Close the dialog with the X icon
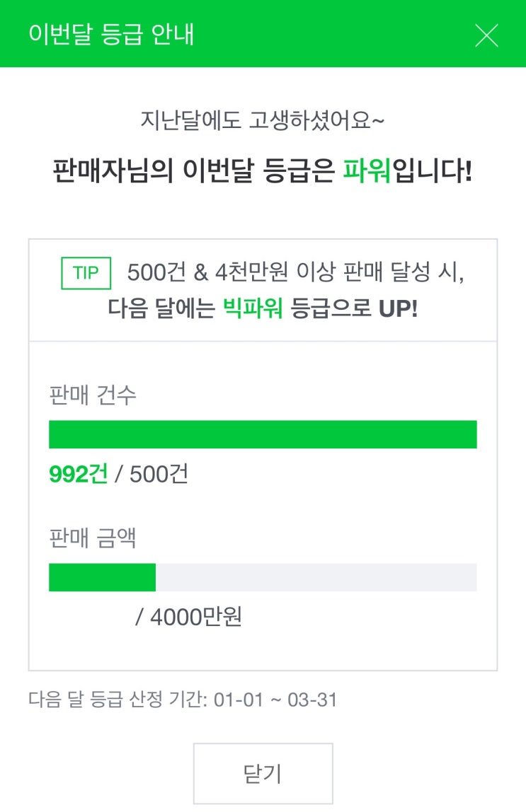 486,35
